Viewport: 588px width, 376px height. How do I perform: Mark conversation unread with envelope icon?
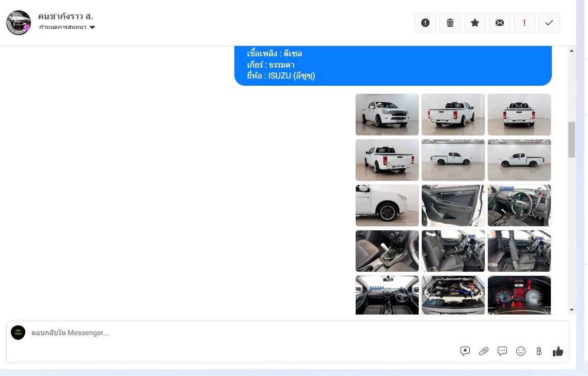point(500,23)
